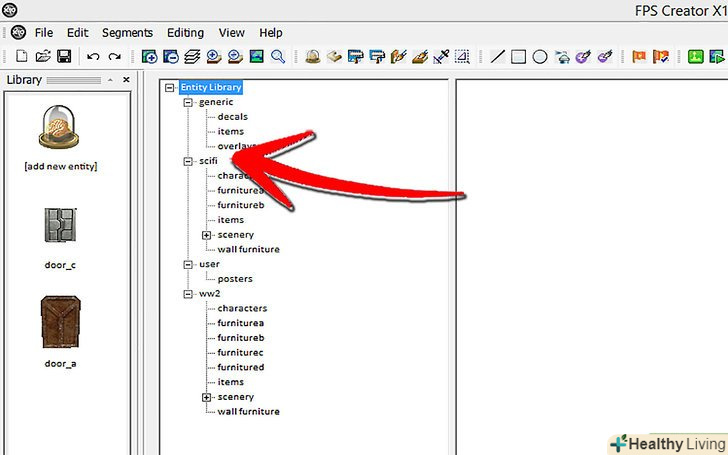728x455 pixels.
Task: Click the zoom out minus icon
Action: tap(235, 57)
